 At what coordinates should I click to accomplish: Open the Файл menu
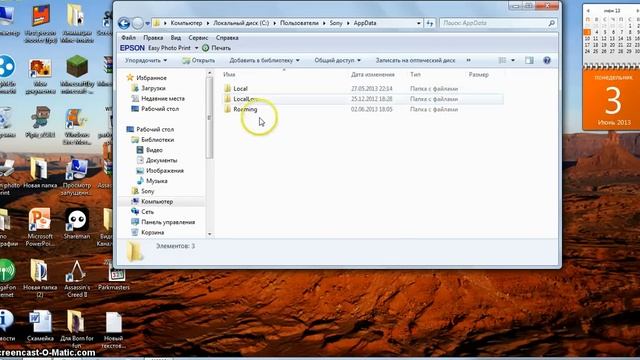coord(128,38)
